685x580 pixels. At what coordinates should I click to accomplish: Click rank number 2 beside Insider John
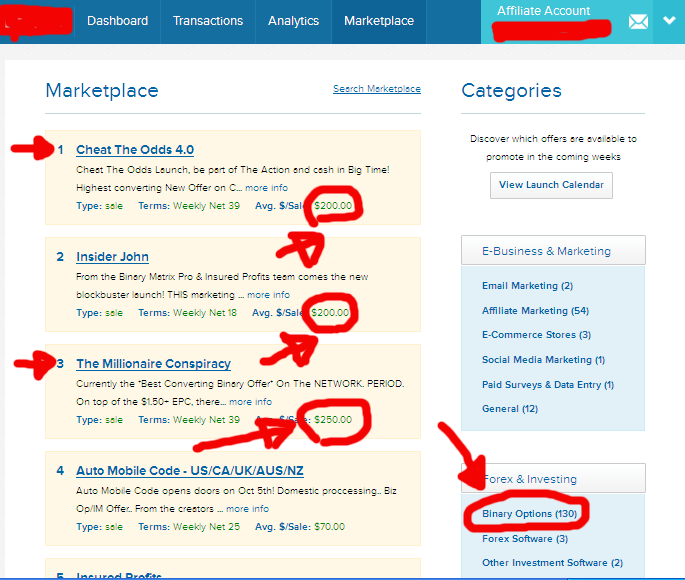pos(60,257)
